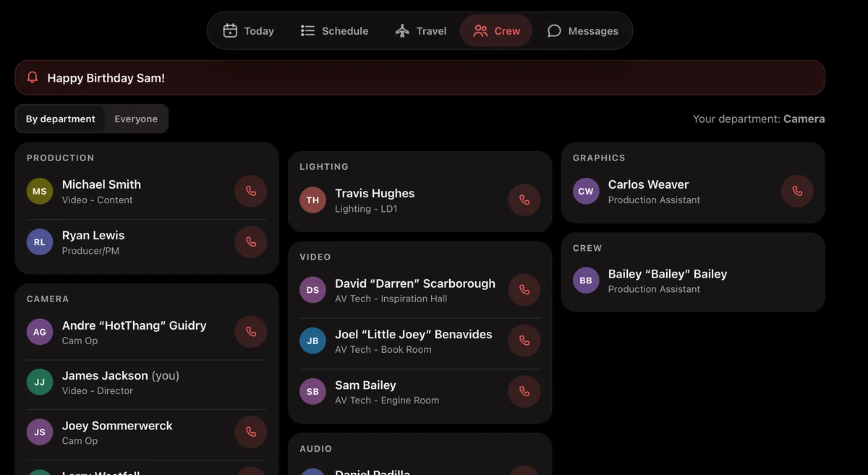Call Michael Smith using phone icon
Viewport: 868px width, 475px height.
(251, 192)
